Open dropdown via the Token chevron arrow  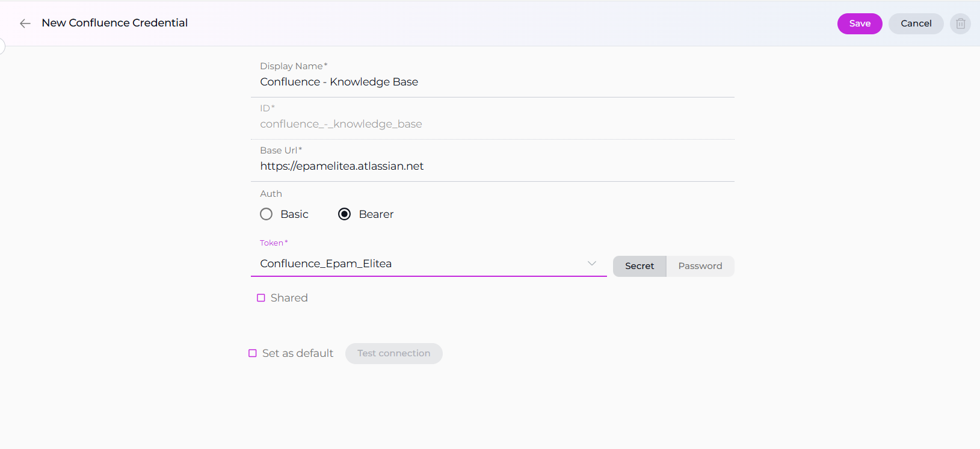click(x=591, y=264)
